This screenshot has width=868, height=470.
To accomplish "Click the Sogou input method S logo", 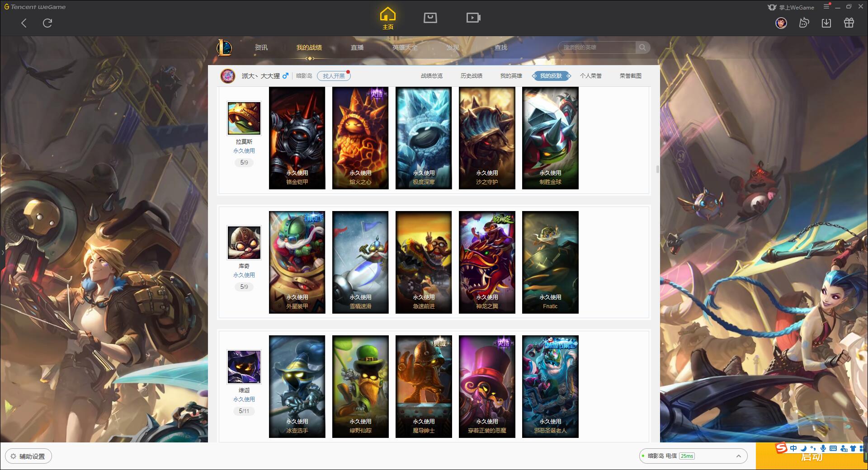I will [781, 448].
